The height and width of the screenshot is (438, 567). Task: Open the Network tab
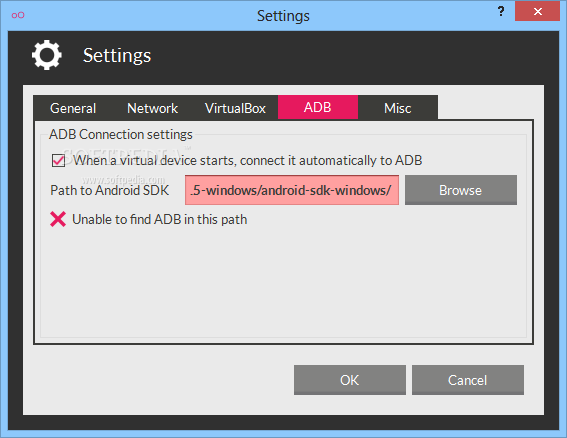click(x=152, y=108)
